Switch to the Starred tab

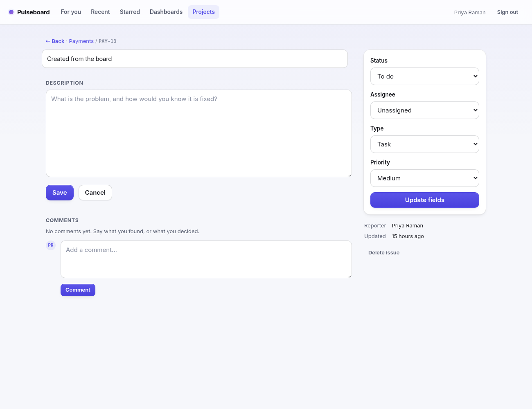pyautogui.click(x=130, y=12)
